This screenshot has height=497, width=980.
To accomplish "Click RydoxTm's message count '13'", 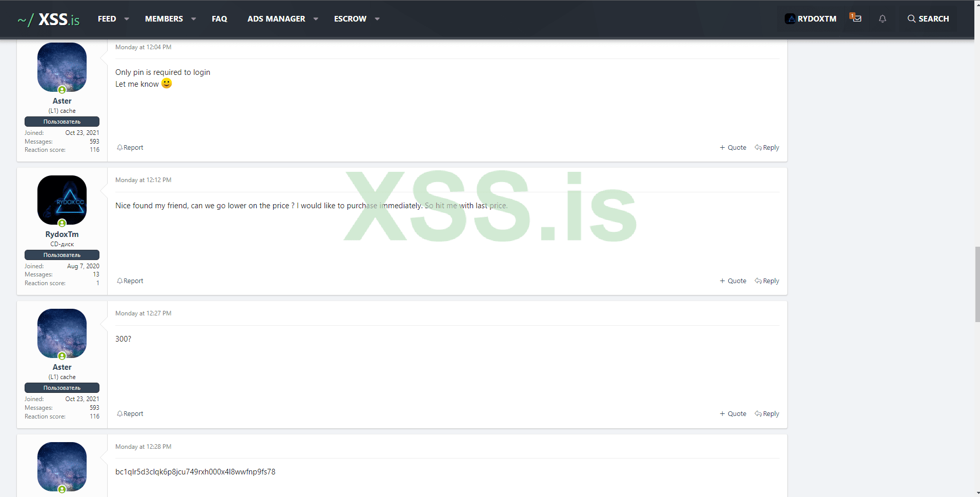I will [96, 274].
